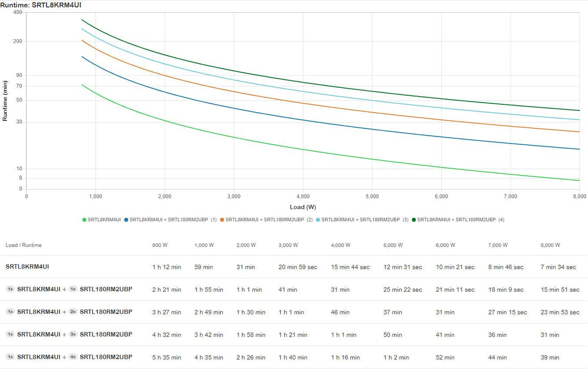Click the 2x quantity badge in the table

click(73, 312)
